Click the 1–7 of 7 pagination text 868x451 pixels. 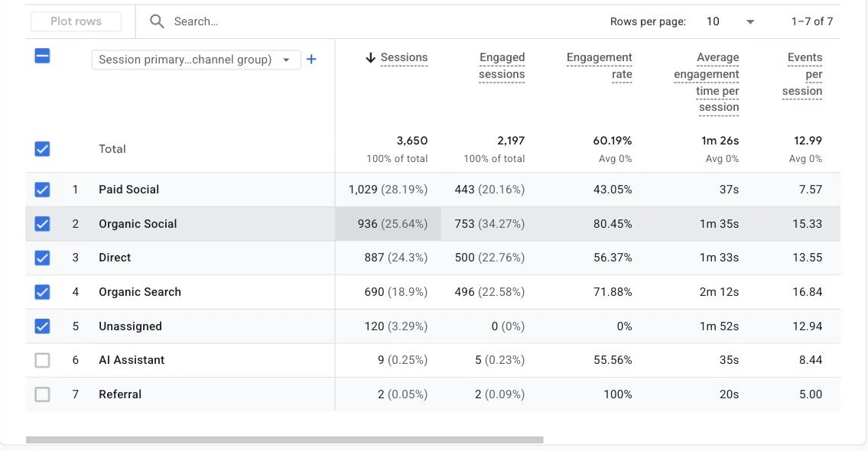(x=812, y=21)
